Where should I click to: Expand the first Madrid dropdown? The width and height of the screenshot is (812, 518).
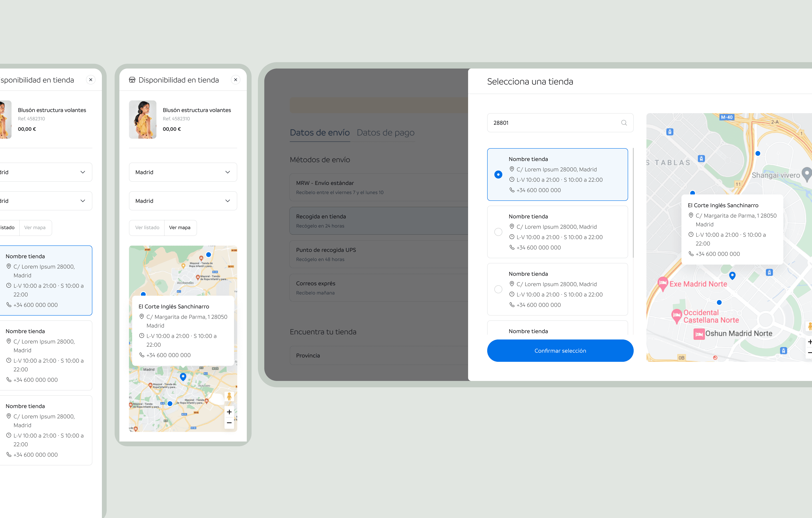click(183, 172)
